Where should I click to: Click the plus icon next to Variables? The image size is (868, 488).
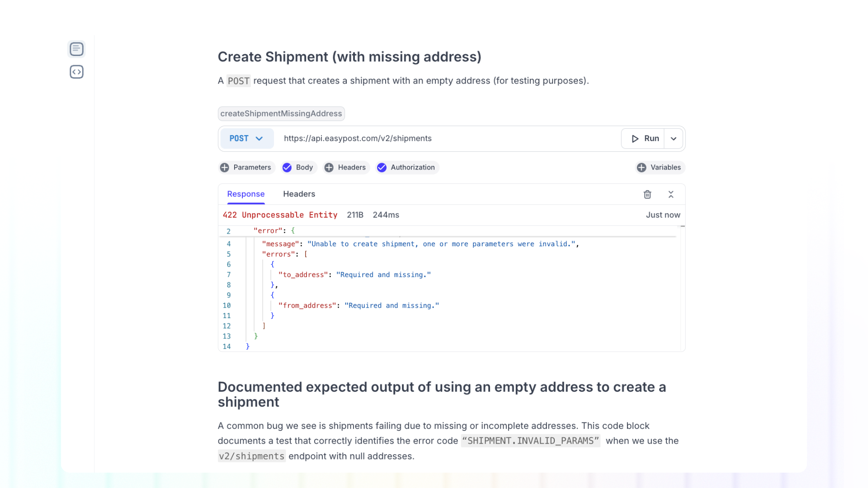[x=642, y=168]
